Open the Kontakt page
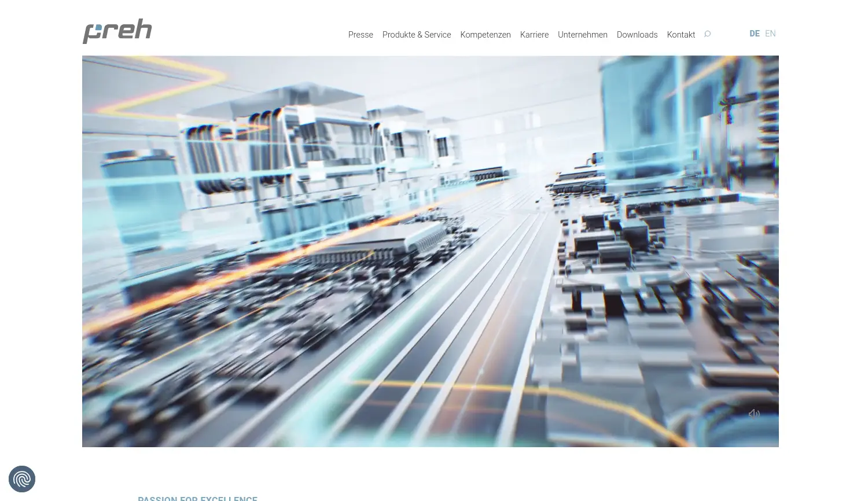Image resolution: width=868 pixels, height=501 pixels. pyautogui.click(x=681, y=35)
